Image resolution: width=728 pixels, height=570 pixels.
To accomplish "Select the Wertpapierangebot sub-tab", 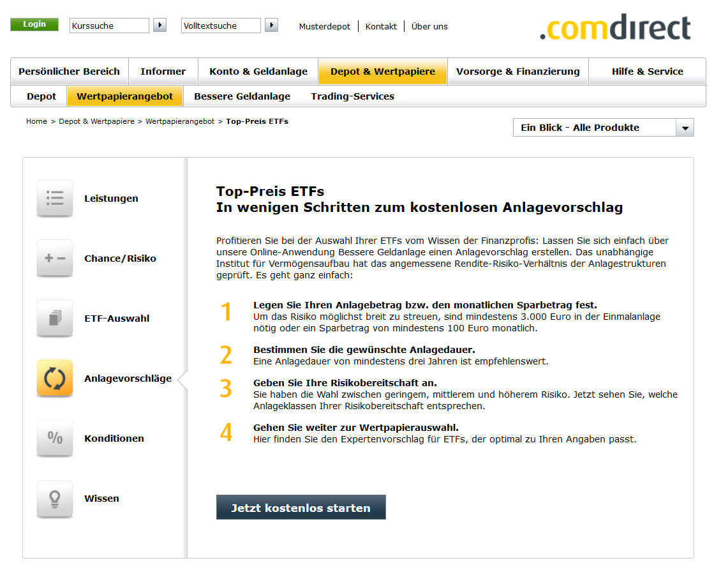I will coord(125,96).
